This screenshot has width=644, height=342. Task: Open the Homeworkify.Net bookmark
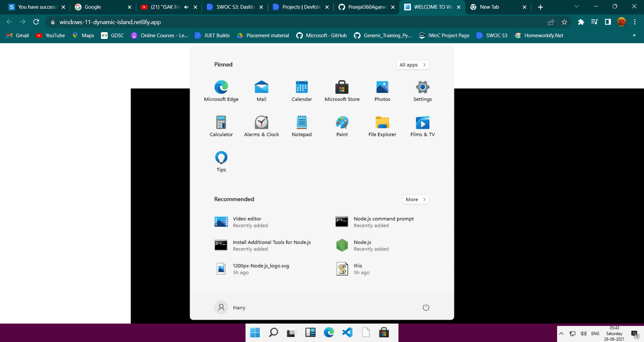pos(539,35)
